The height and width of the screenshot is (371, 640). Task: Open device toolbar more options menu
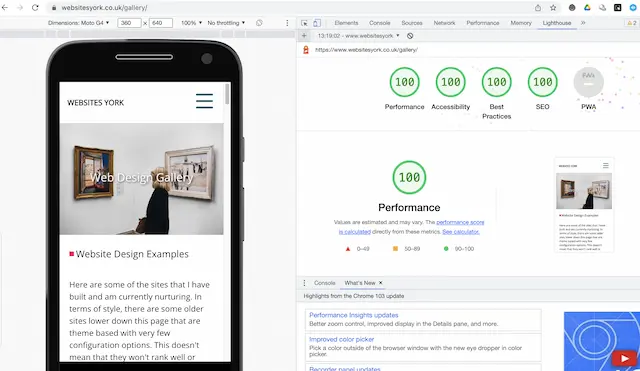tap(287, 23)
